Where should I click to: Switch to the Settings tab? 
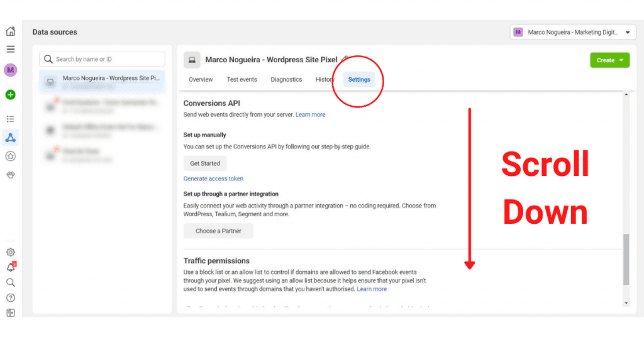[359, 80]
